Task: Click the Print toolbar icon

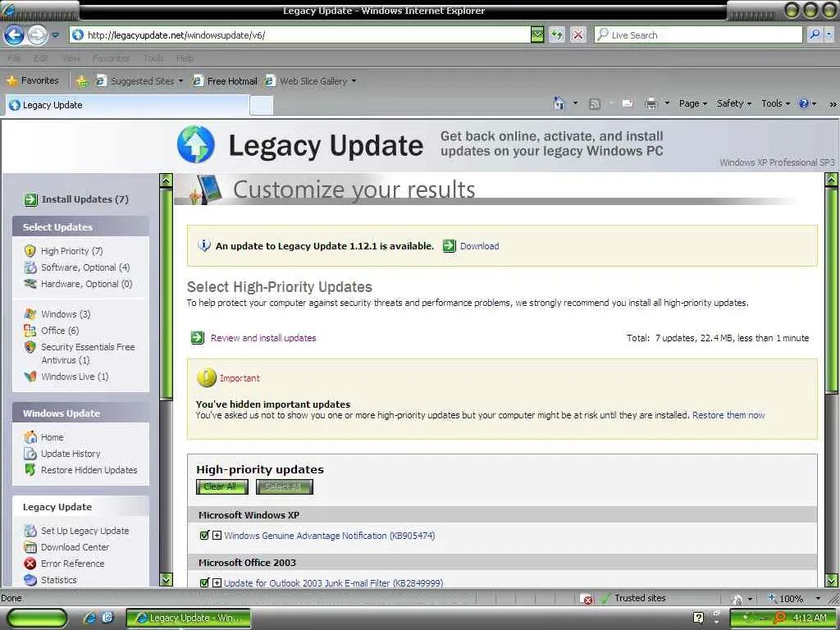Action: [651, 103]
